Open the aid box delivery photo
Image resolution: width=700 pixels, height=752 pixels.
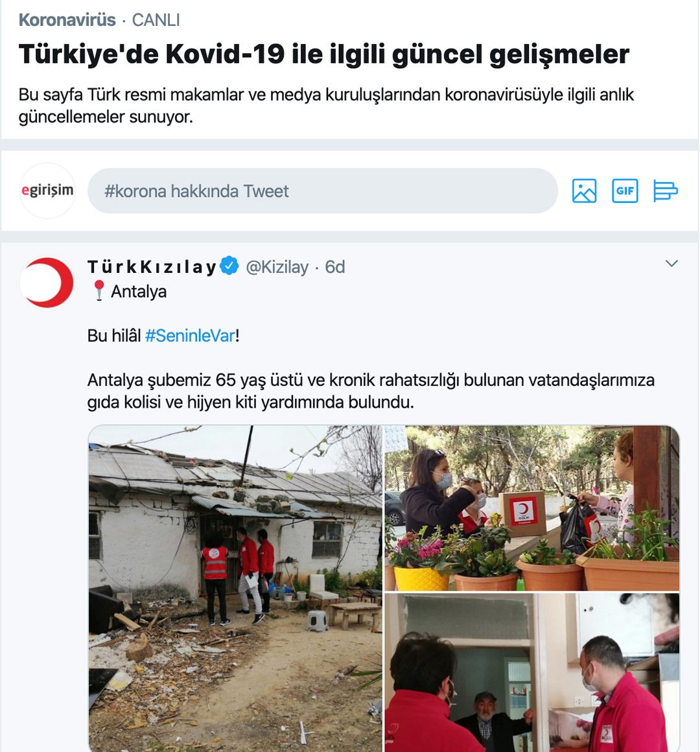click(x=532, y=508)
